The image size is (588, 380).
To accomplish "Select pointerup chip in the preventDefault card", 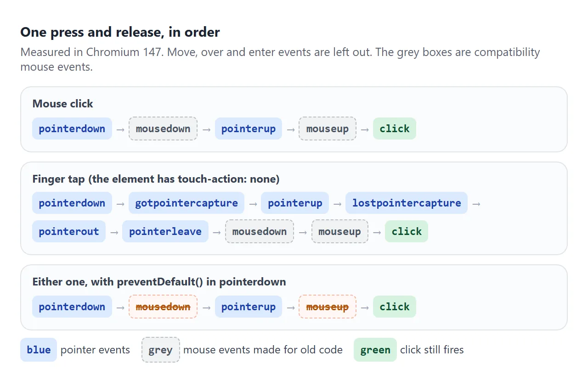I will (x=249, y=307).
